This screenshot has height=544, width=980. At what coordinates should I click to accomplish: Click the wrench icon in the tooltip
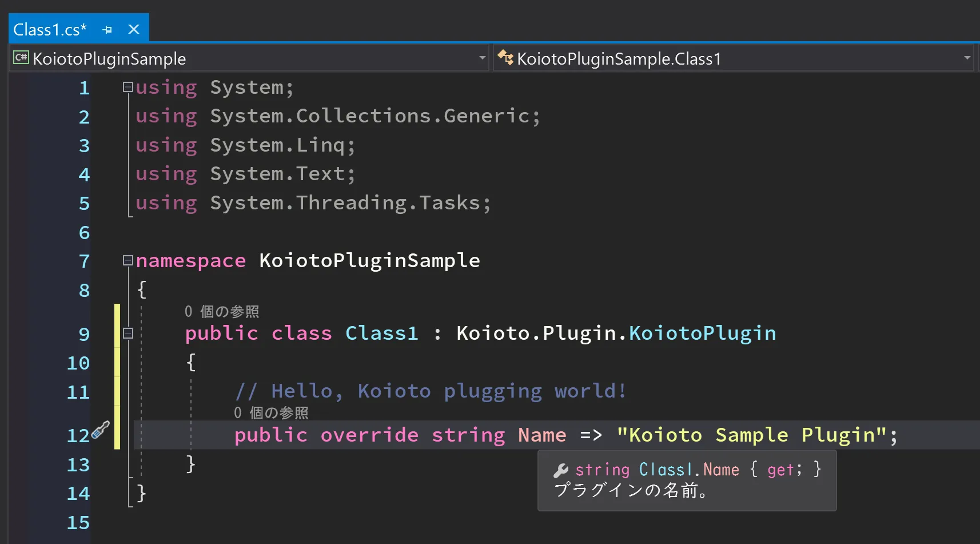(561, 470)
